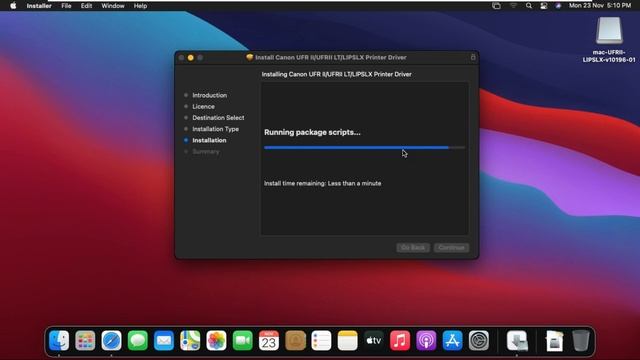Open Contacts app in the Dock
640x360 pixels.
(x=295, y=340)
